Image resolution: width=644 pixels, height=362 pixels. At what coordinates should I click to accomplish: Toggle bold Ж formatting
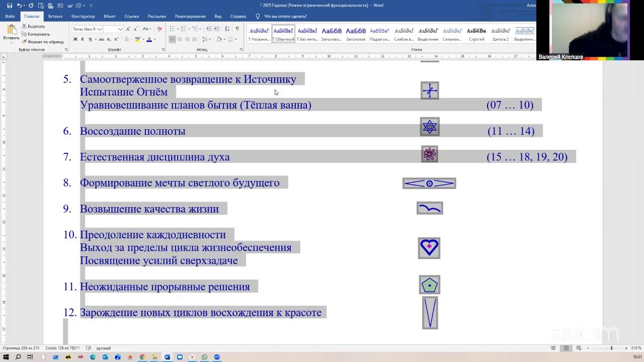tap(75, 39)
